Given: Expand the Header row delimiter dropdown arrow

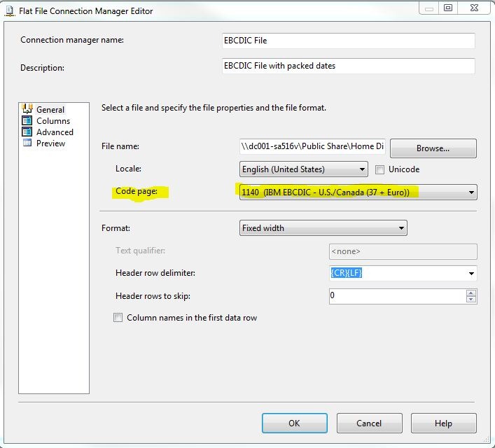Looking at the screenshot, I should (471, 273).
